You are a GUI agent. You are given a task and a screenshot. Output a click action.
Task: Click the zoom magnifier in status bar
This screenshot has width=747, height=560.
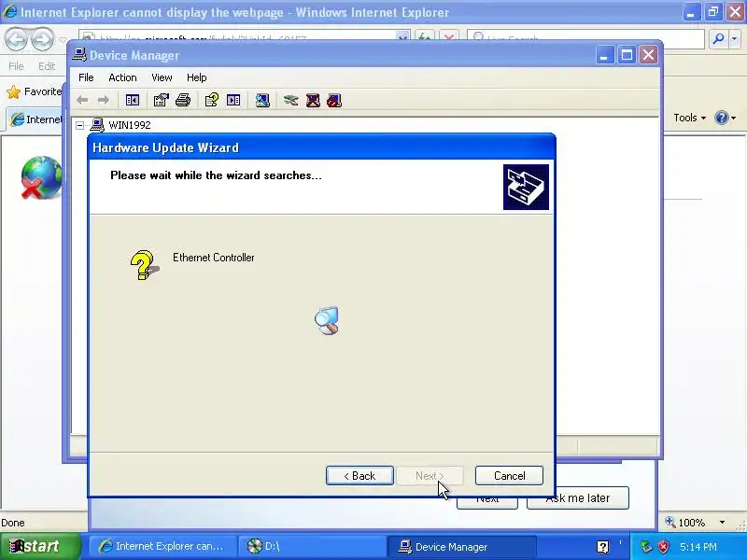click(670, 522)
